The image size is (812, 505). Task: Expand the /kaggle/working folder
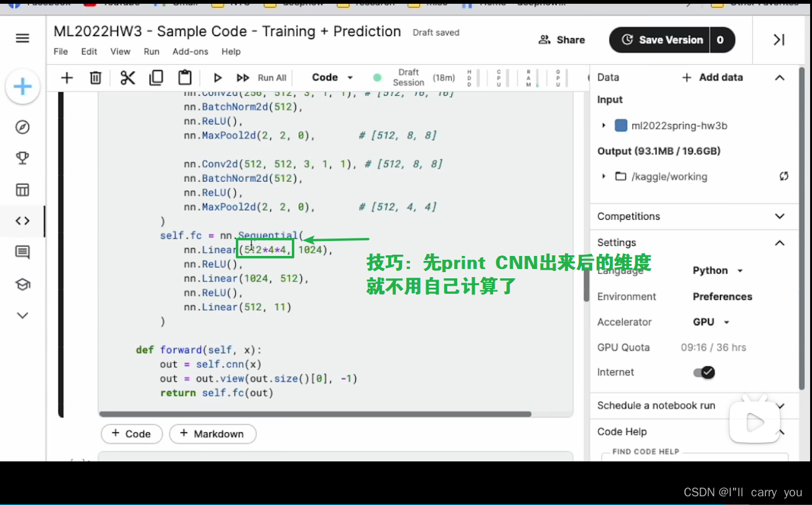[603, 176]
